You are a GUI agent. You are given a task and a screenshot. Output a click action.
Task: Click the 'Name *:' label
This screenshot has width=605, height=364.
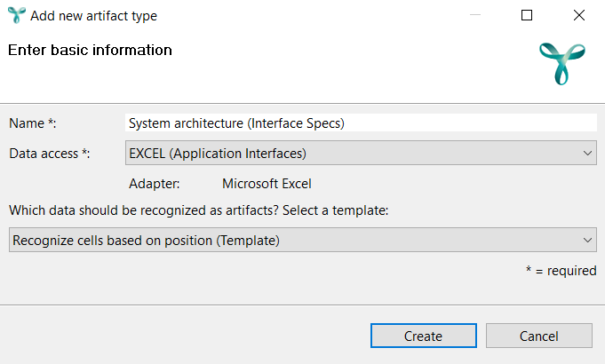pos(33,123)
